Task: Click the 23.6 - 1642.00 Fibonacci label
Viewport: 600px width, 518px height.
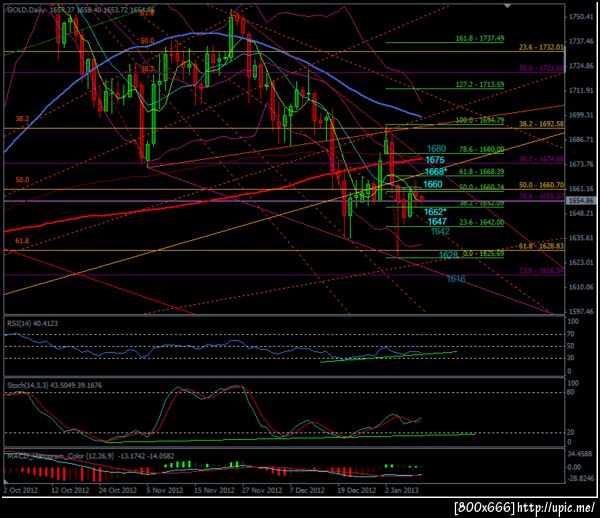Action: (x=481, y=222)
